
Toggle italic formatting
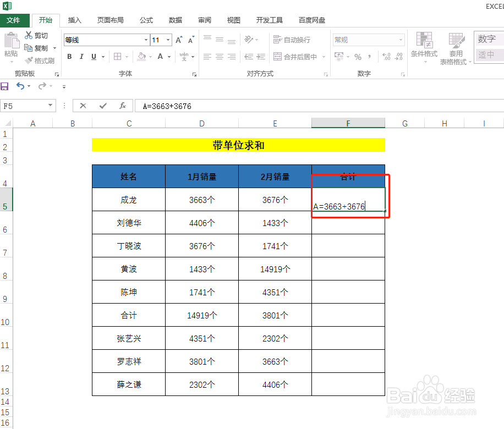point(81,56)
